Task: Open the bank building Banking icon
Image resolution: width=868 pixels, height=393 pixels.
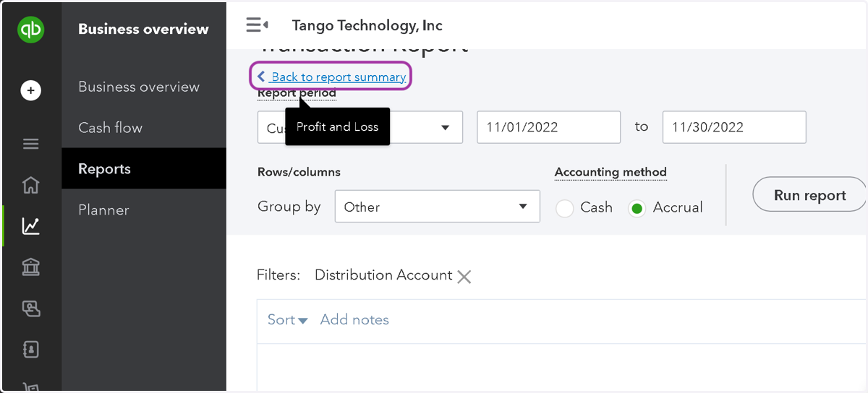Action: [x=30, y=267]
